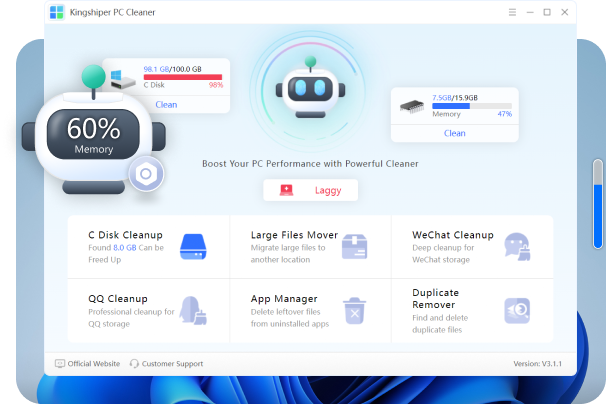This screenshot has height=404, width=606.
Task: Open the Customer Support link
Action: (166, 364)
